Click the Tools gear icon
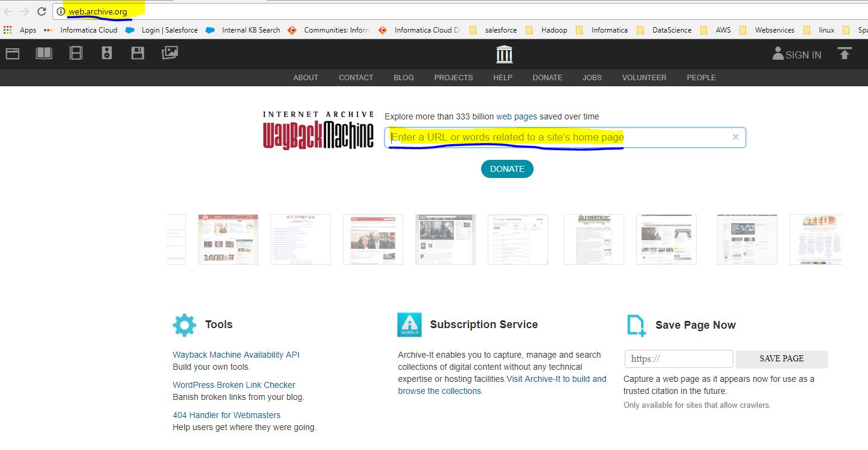 pos(184,325)
